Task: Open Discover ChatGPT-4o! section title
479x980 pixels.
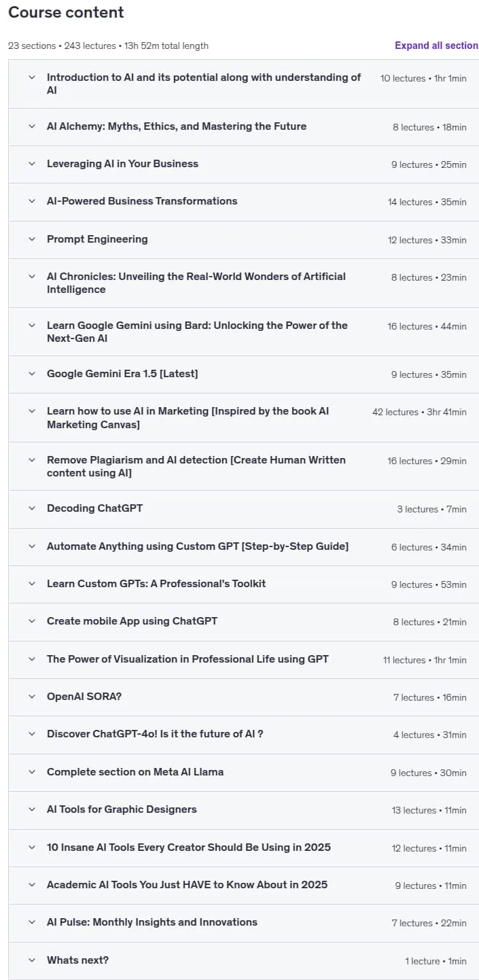Action: [x=155, y=734]
